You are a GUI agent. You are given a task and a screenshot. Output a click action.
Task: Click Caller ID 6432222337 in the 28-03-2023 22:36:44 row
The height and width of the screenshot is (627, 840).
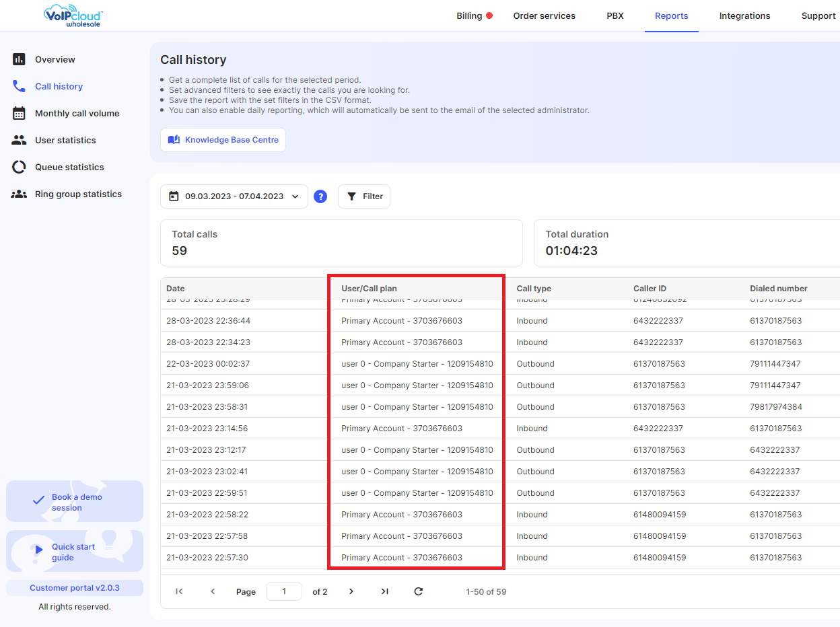(x=658, y=321)
